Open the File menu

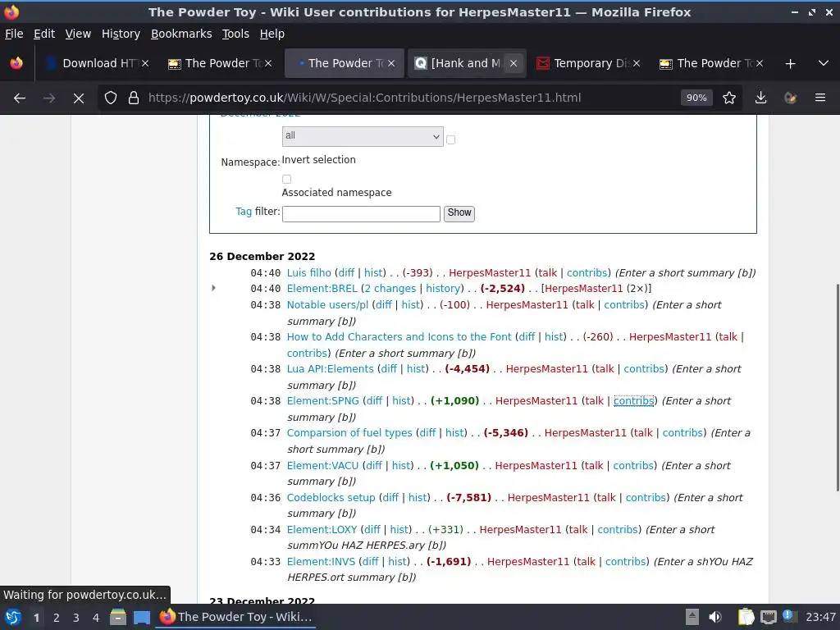[x=14, y=34]
